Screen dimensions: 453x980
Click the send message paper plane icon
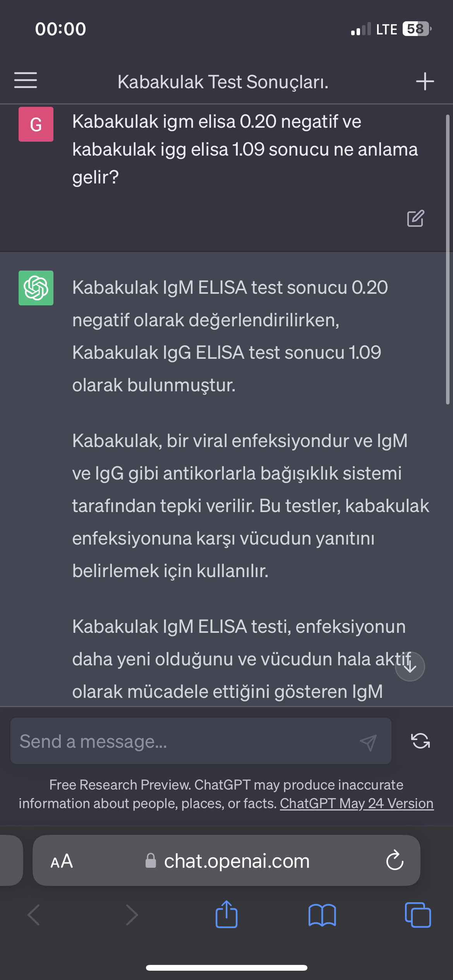pos(368,742)
